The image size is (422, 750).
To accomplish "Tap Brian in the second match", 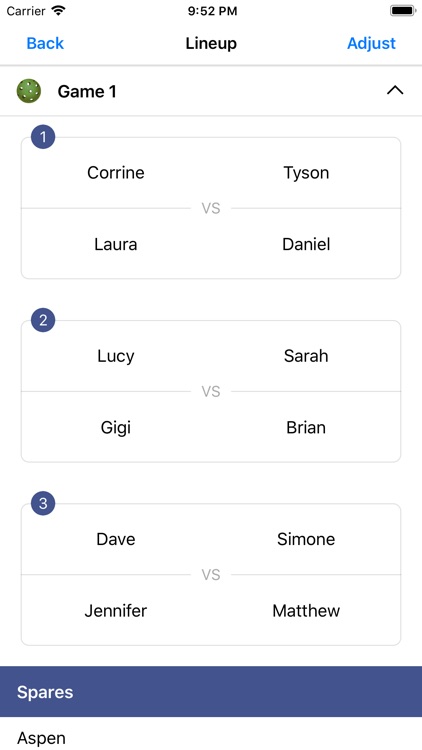I will 306,428.
